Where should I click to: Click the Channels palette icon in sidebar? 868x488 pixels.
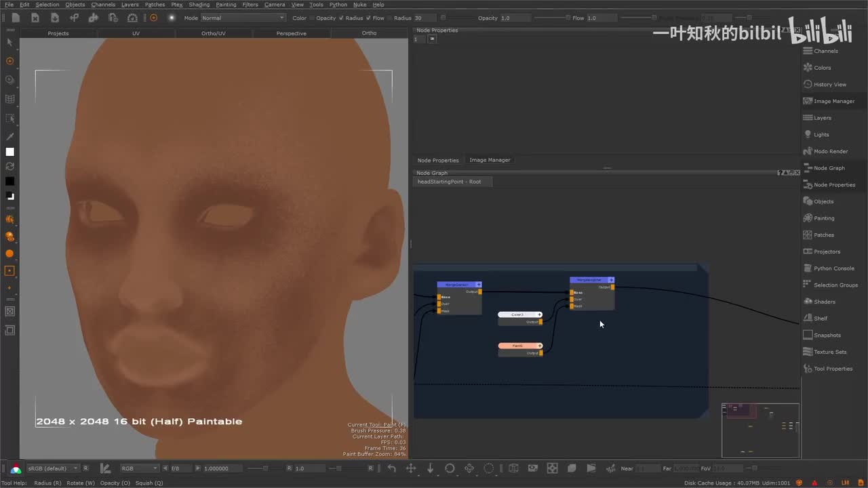[808, 51]
